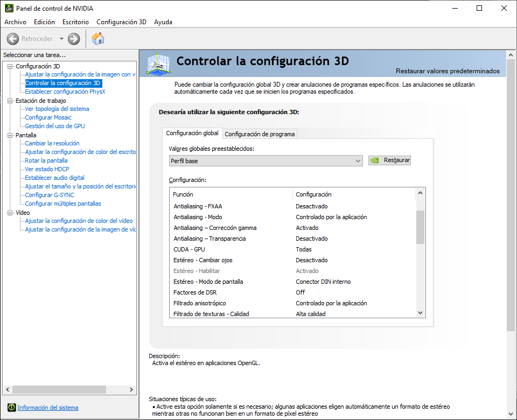Open the home page icon

[x=98, y=39]
